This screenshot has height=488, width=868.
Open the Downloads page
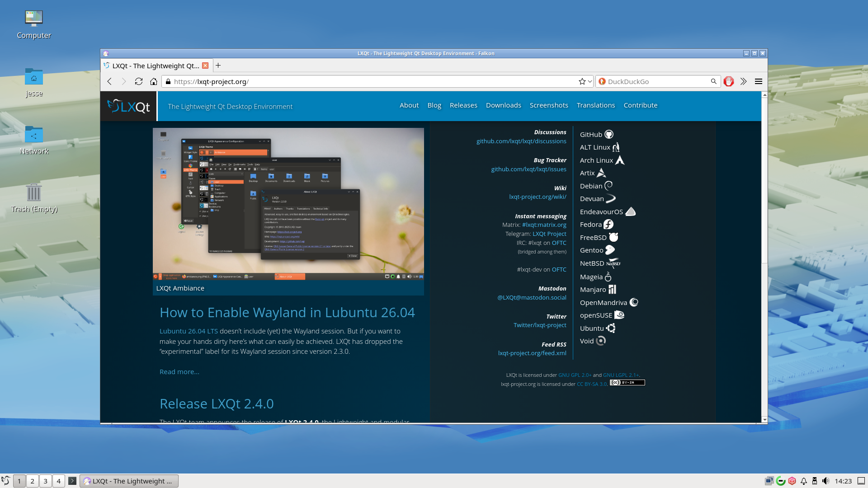tap(503, 105)
